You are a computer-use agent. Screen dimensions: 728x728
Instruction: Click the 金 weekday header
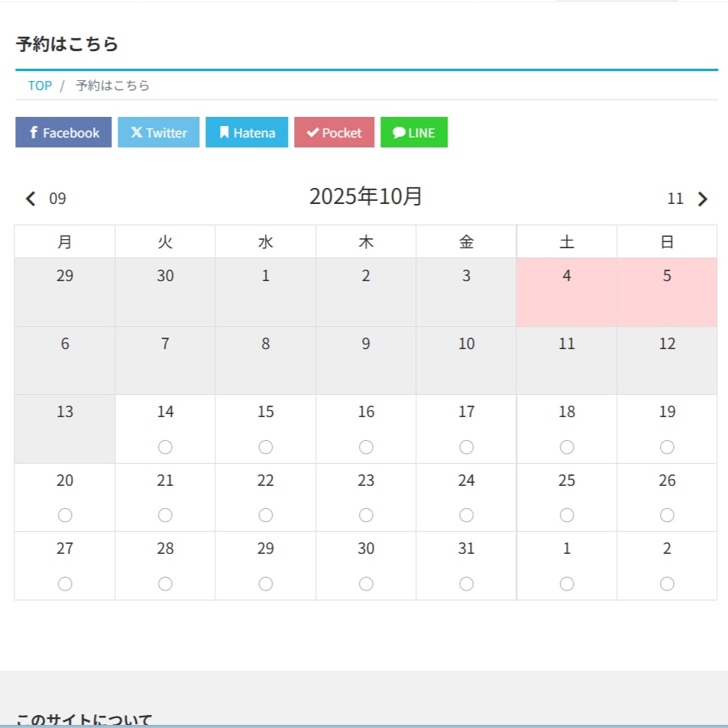466,242
